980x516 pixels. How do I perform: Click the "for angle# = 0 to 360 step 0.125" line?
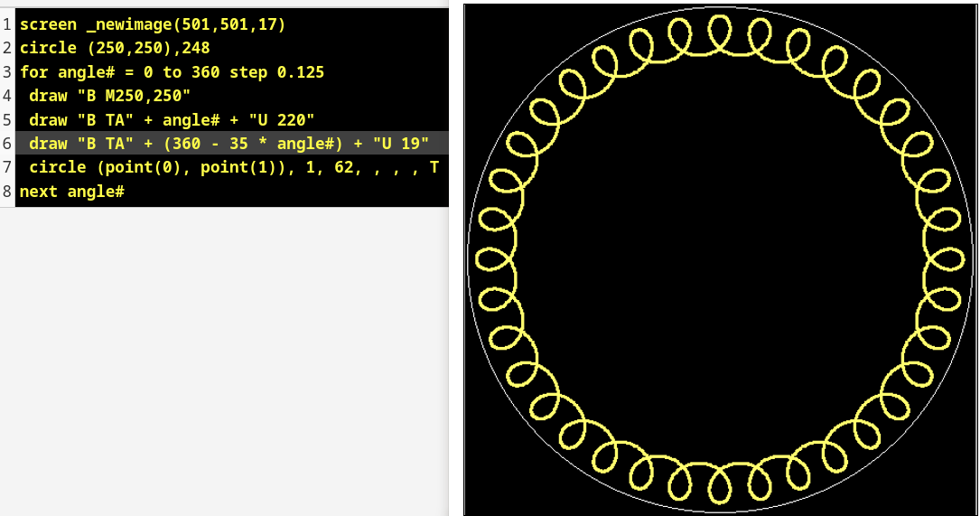click(x=172, y=72)
